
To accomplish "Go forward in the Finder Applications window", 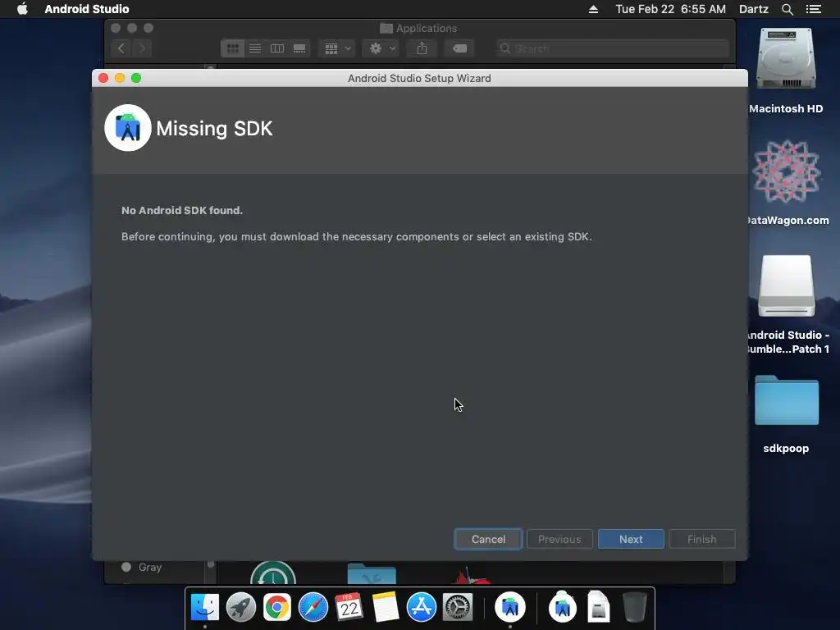I will pyautogui.click(x=142, y=48).
